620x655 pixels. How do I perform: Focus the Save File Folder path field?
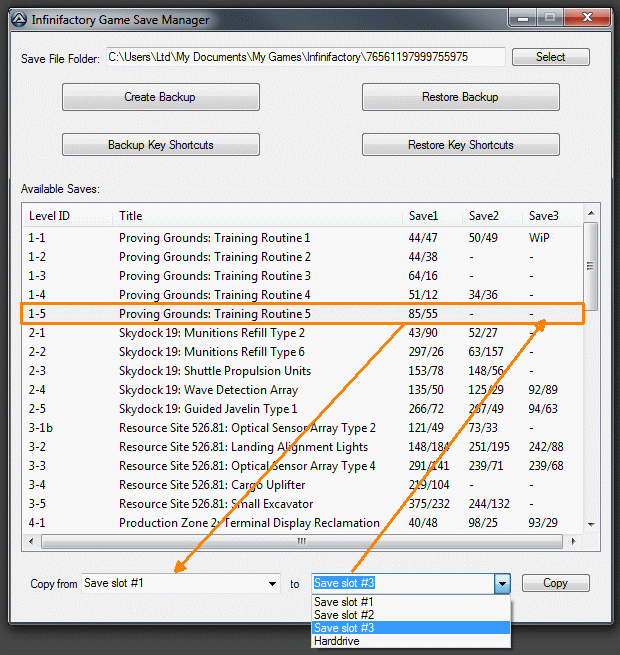tap(305, 57)
